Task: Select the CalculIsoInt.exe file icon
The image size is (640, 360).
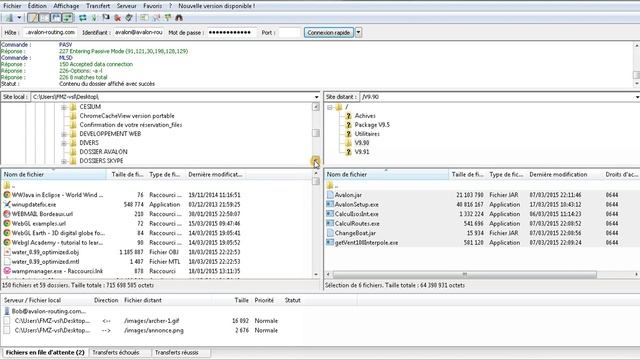Action: [330, 214]
